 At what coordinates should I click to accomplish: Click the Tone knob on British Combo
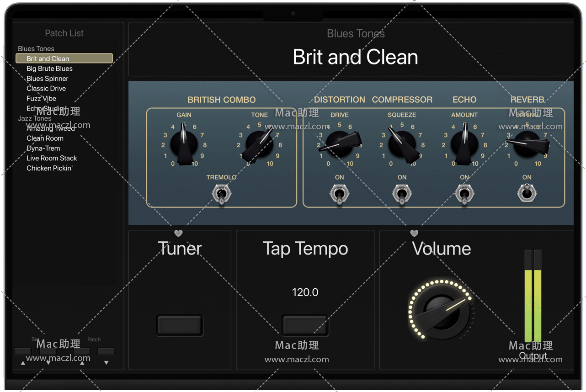(x=259, y=144)
